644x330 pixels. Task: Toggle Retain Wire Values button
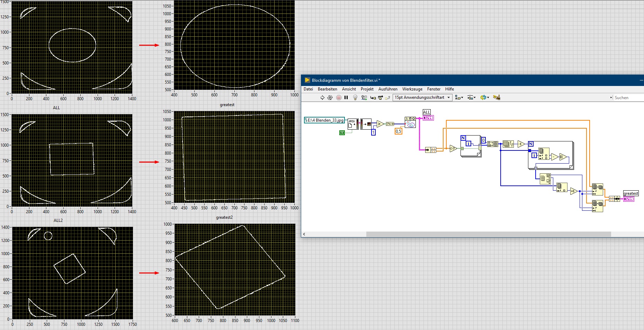[x=364, y=98]
